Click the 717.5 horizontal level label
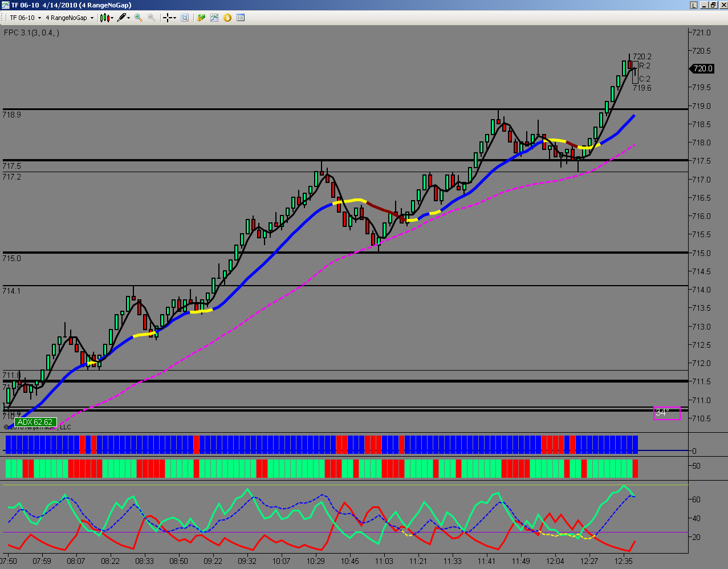728x569 pixels. pyautogui.click(x=11, y=166)
